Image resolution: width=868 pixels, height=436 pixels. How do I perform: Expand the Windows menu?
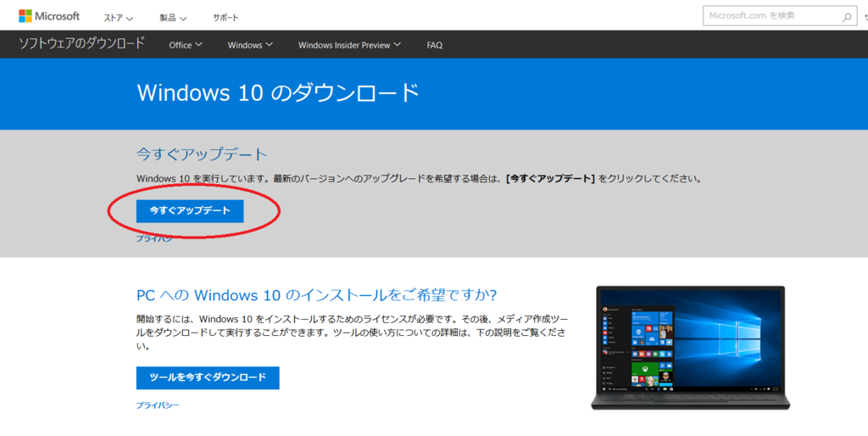click(250, 45)
